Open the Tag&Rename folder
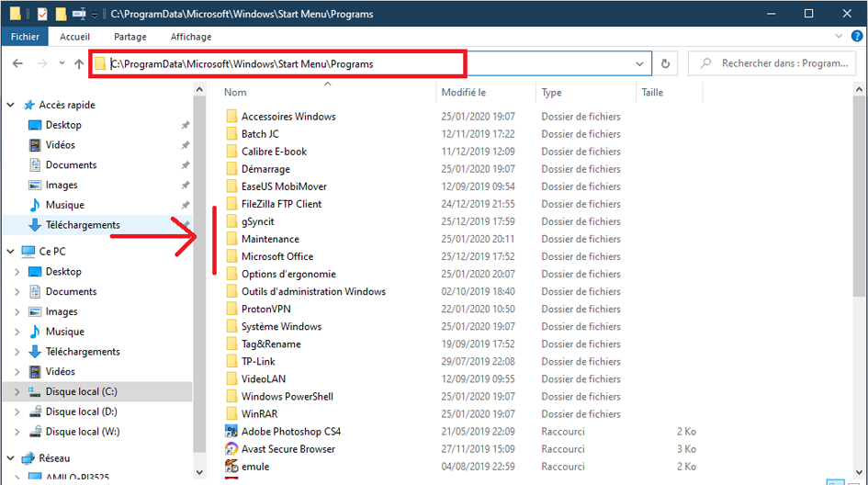This screenshot has height=485, width=868. (264, 344)
